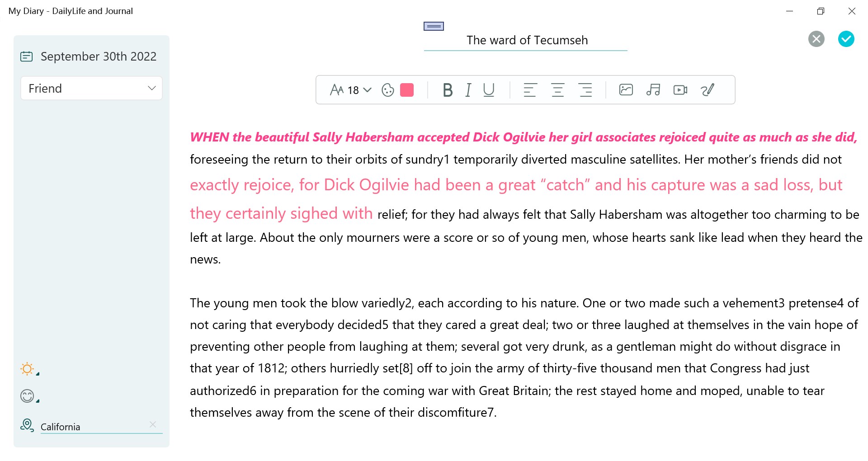The width and height of the screenshot is (868, 461).
Task: Expand the Friend category dropdown
Action: [x=152, y=88]
